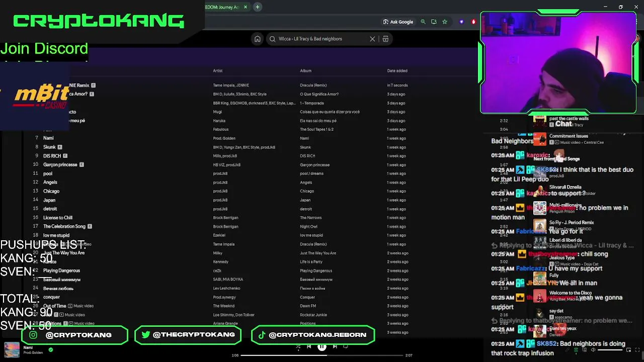Click the Ask Google button
This screenshot has height=362, width=644.
tap(398, 22)
